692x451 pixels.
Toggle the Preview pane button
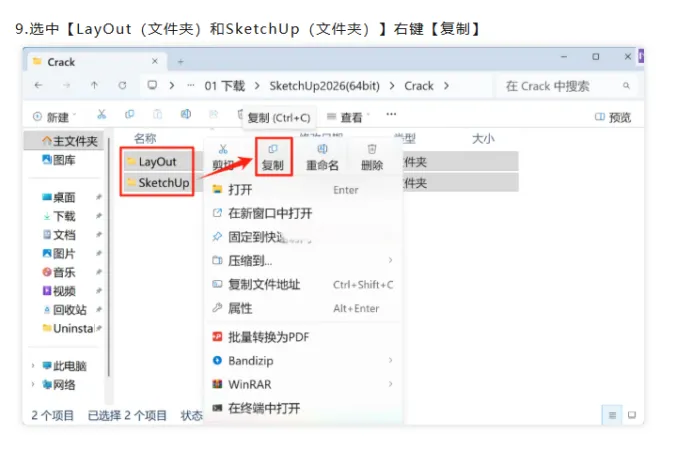[x=613, y=117]
